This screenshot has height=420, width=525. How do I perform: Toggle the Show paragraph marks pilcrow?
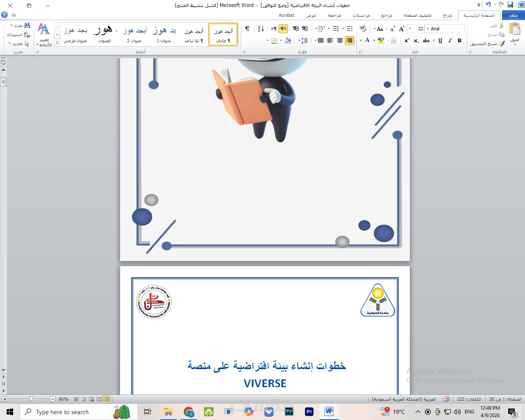click(247, 29)
